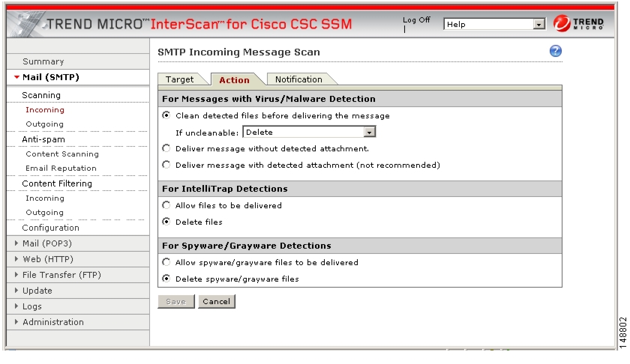Select Delete spyware/grayware files option

pyautogui.click(x=166, y=279)
